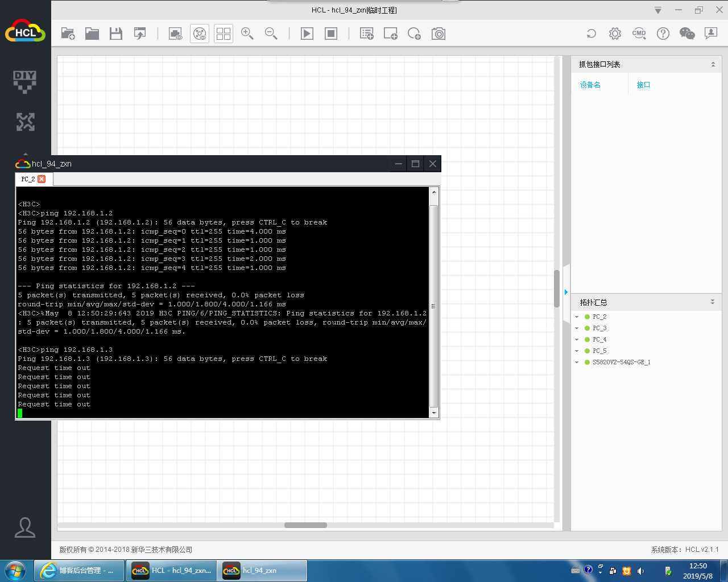Click the crossed arrows sidebar icon
Image resolution: width=728 pixels, height=582 pixels.
(25, 122)
